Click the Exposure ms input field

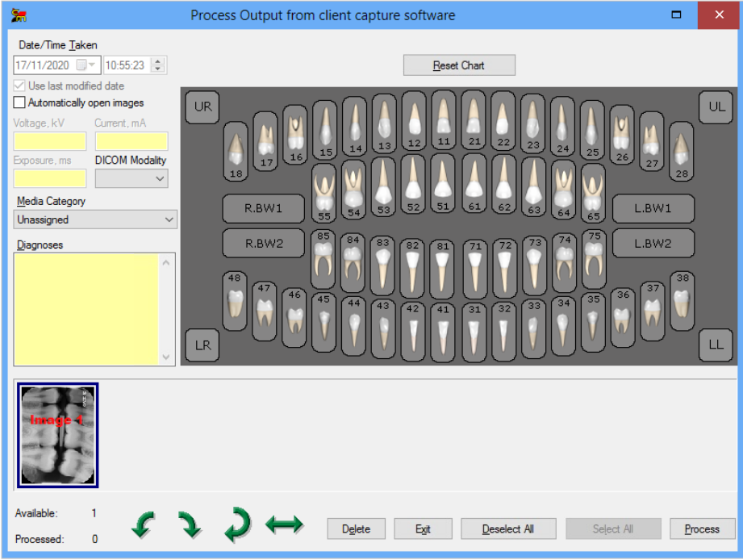[x=50, y=178]
